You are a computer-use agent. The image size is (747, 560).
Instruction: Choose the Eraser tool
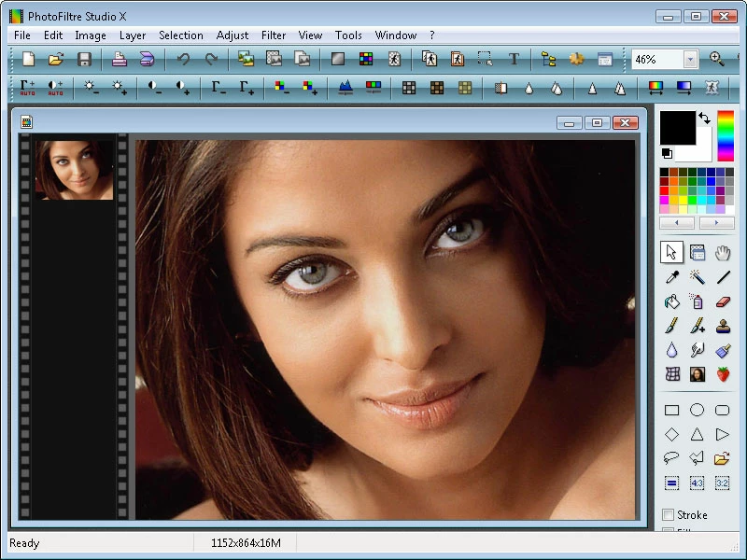(723, 301)
